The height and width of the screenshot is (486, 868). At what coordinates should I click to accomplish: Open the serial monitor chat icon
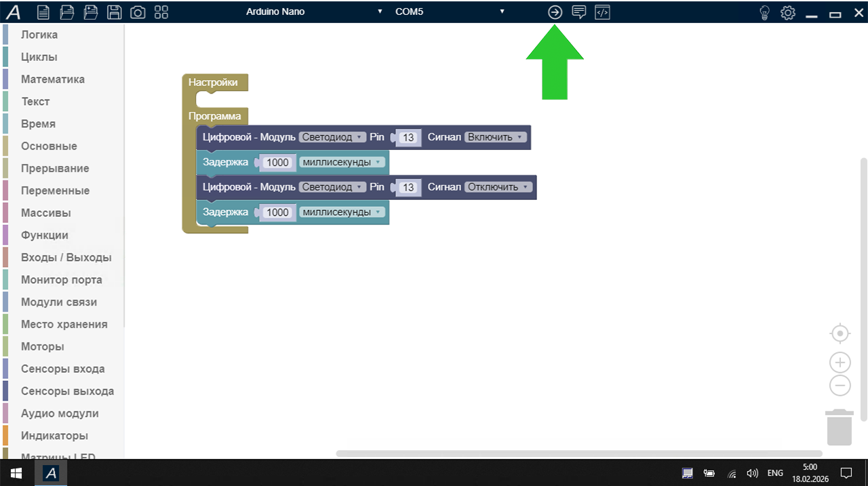pyautogui.click(x=578, y=12)
